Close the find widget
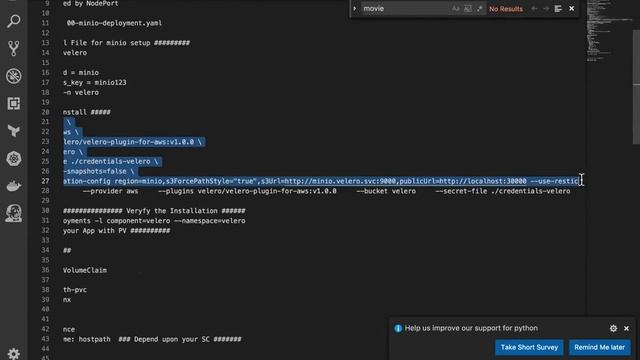 [x=571, y=9]
